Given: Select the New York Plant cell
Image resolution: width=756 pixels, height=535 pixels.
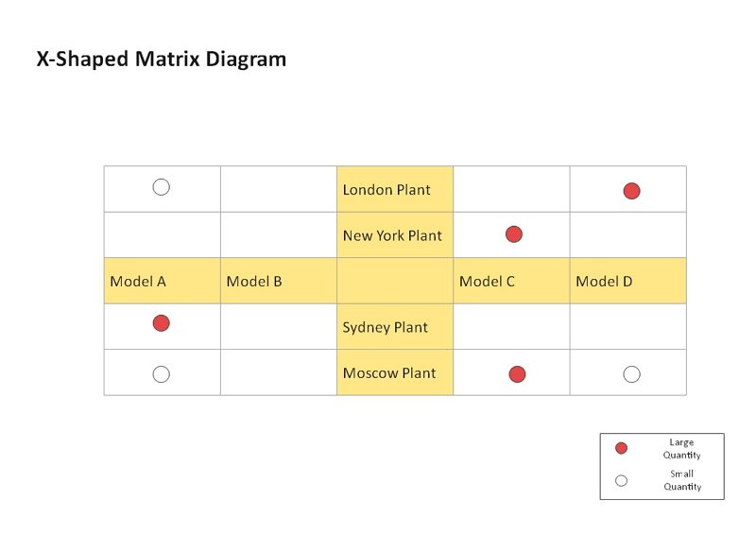Looking at the screenshot, I should pos(395,235).
